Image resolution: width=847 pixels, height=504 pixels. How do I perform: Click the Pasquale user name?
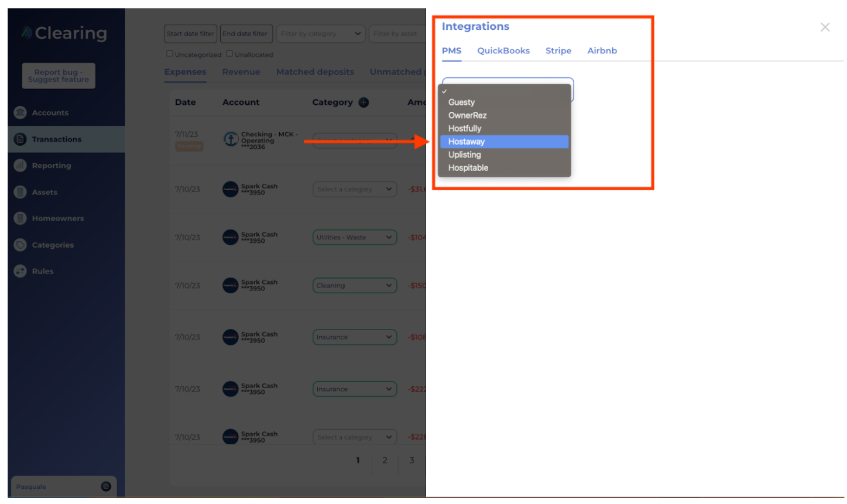31,486
